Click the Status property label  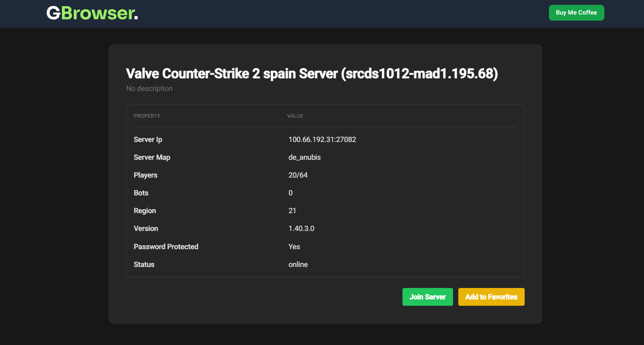click(x=144, y=265)
